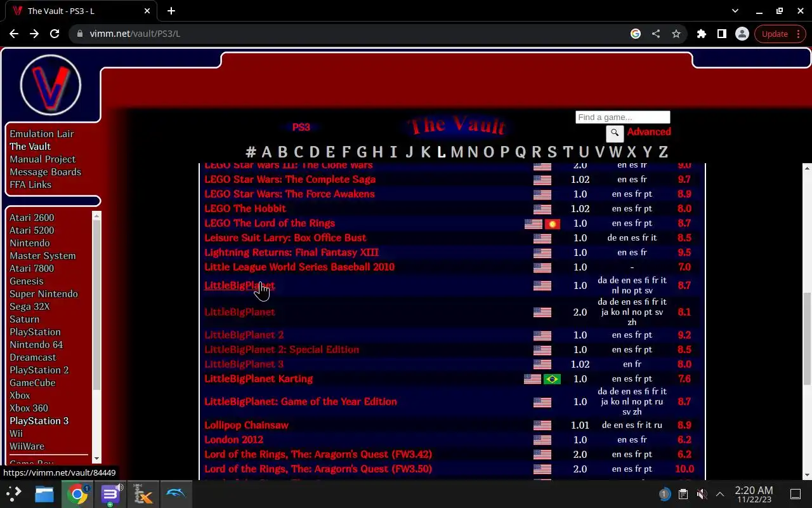Open the tab search dropdown chevron
The width and height of the screenshot is (812, 508).
pyautogui.click(x=735, y=11)
